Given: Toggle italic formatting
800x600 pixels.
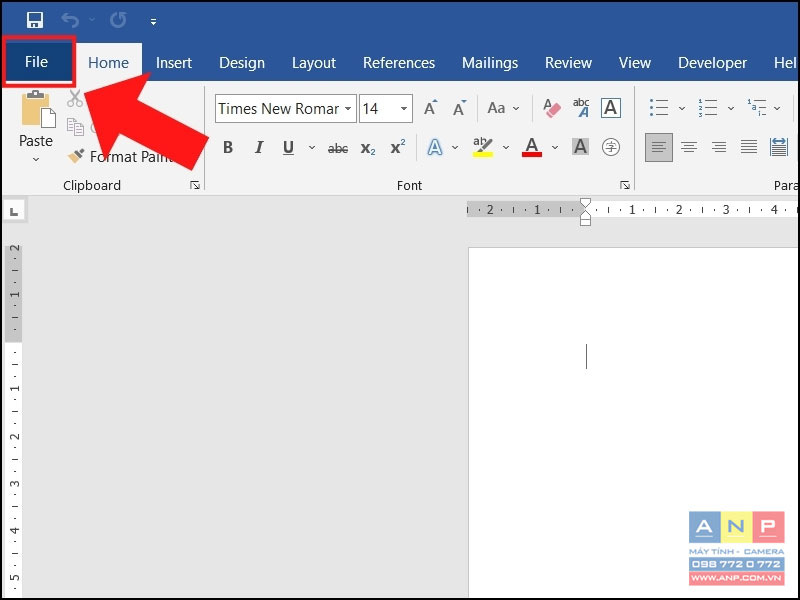Looking at the screenshot, I should (x=259, y=147).
